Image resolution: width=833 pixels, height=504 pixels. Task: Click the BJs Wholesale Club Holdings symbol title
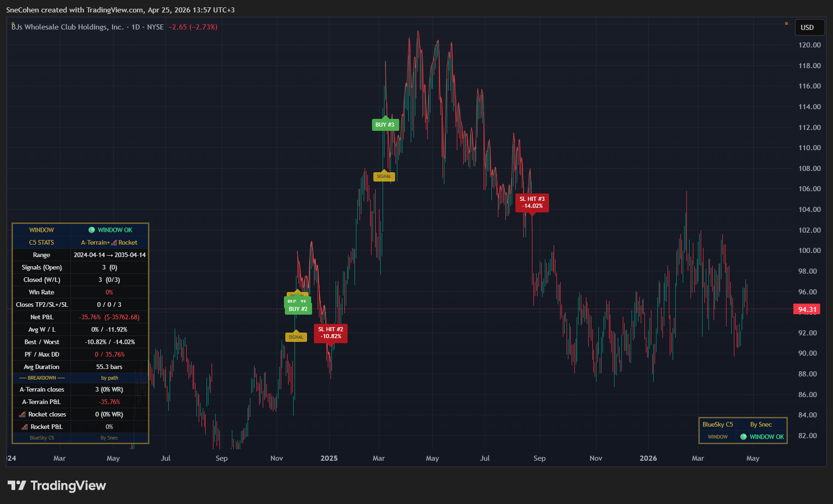[67, 27]
